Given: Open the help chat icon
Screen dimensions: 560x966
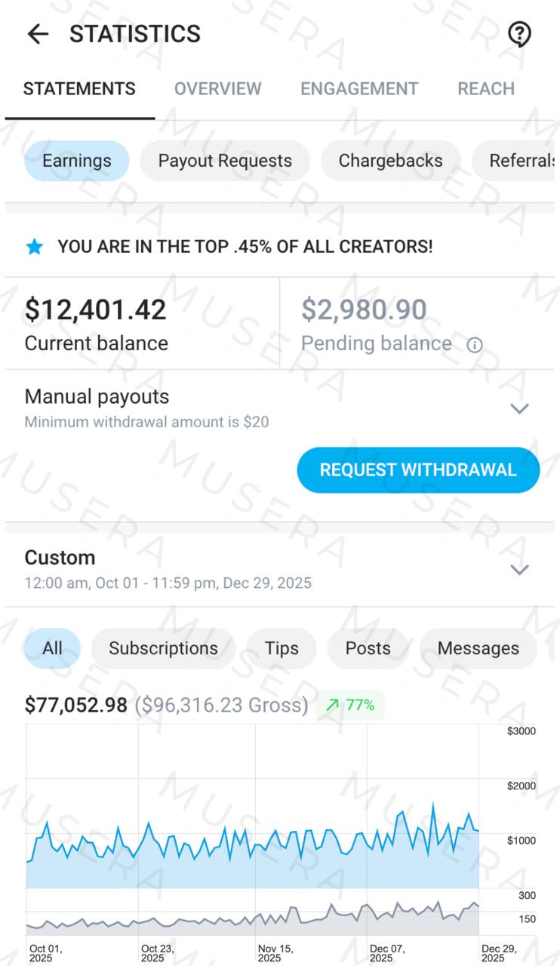Looking at the screenshot, I should [519, 34].
